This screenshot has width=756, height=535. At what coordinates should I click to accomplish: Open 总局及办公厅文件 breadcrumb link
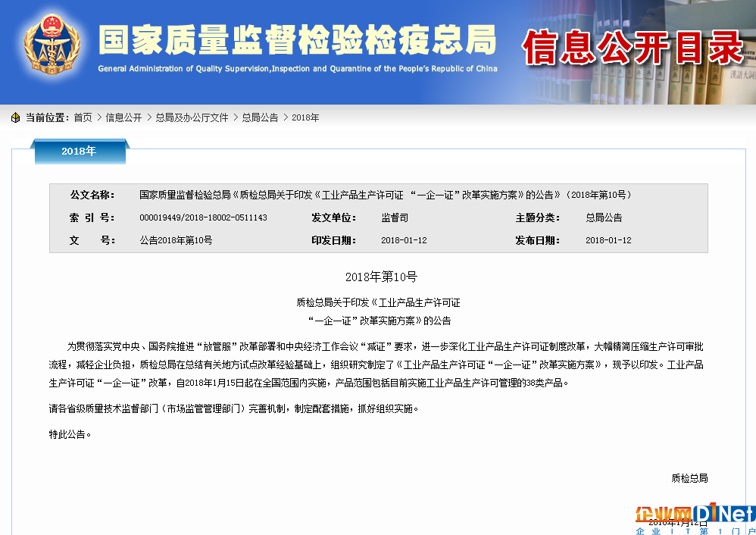point(192,117)
